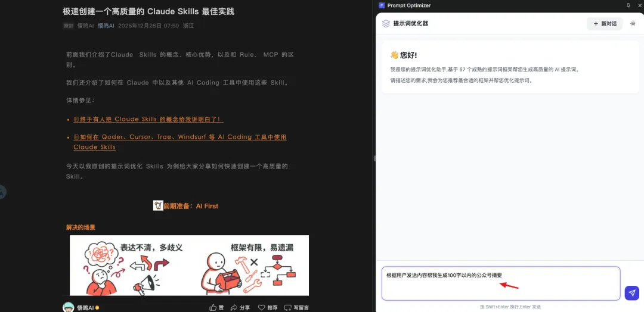Click the 提示词优化器 panel title

click(411, 24)
